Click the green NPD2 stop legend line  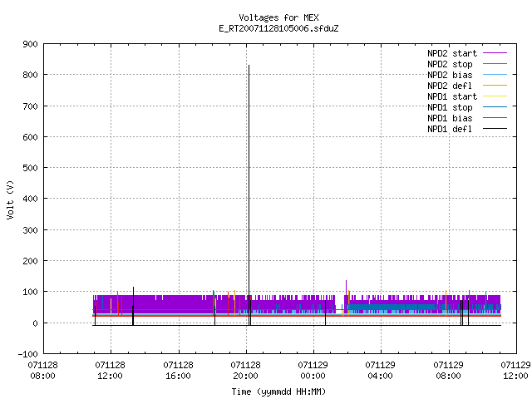pyautogui.click(x=495, y=64)
